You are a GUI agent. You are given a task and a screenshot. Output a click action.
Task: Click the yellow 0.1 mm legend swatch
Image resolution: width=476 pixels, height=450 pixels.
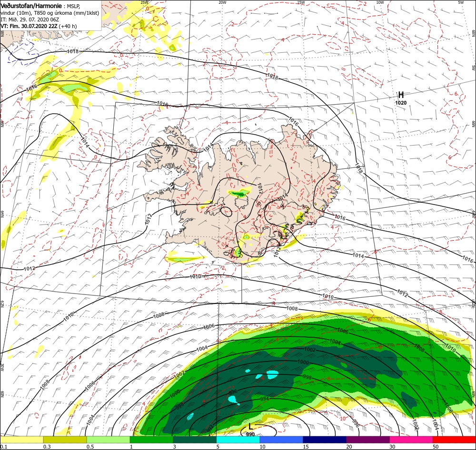[22, 440]
